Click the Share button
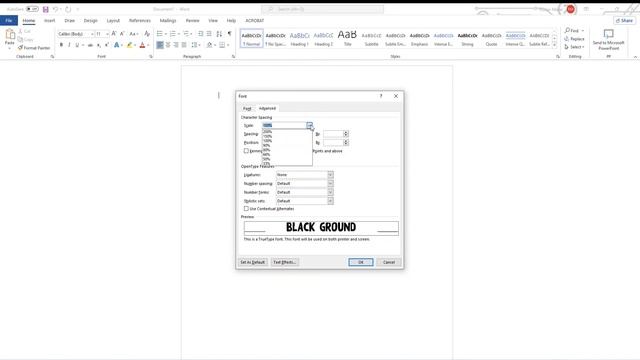This screenshot has width=640, height=360. coord(624,20)
